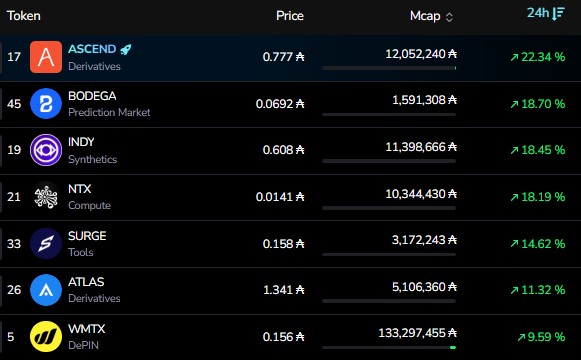Click the SURGE mcap 3,172,243

pos(425,240)
